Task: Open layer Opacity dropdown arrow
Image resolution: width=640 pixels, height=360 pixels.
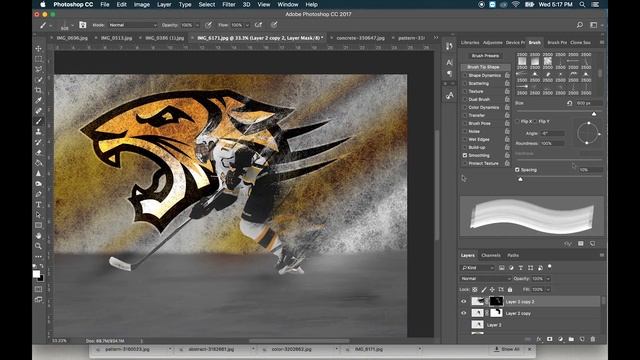Action: (548, 279)
